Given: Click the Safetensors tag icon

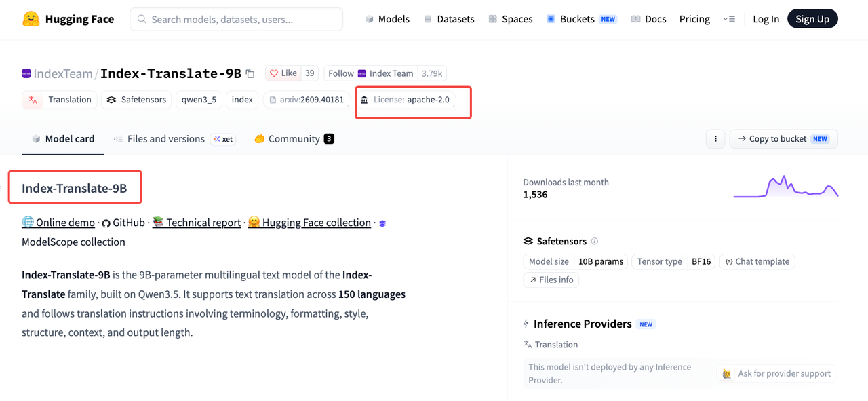Looking at the screenshot, I should 112,100.
